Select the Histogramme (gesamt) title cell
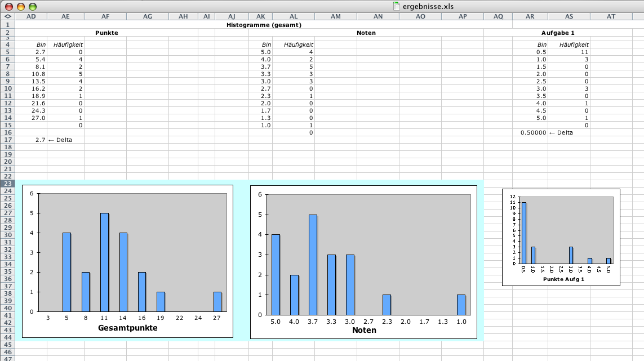This screenshot has width=644, height=361. [264, 25]
